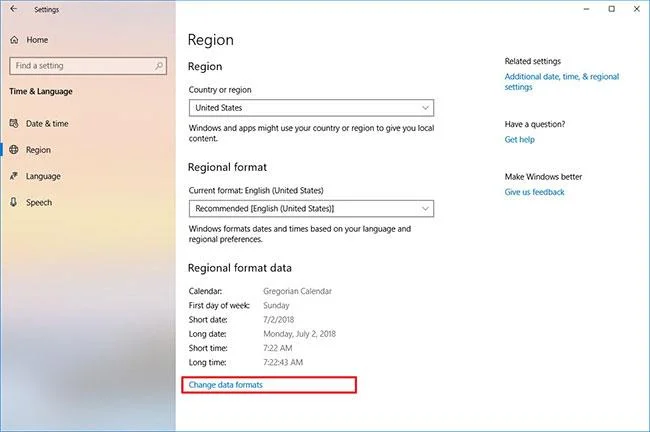Open Date & time settings page
The image size is (650, 432).
pos(47,124)
